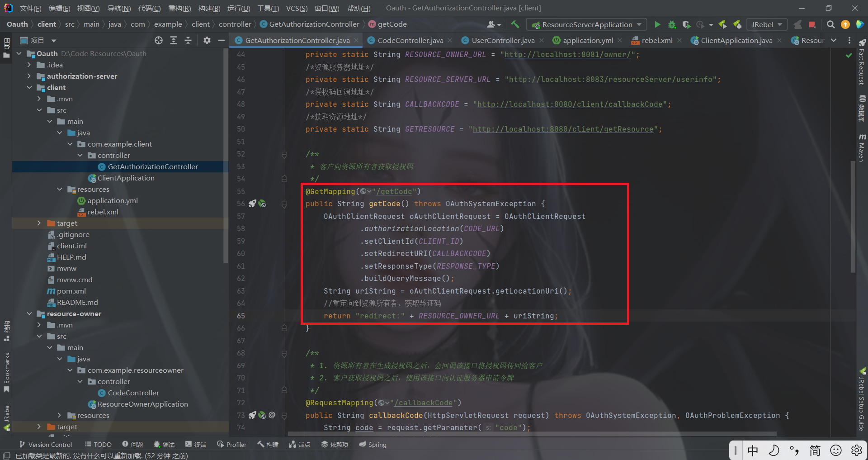Show hidden editor tabs via the chevron
This screenshot has width=868, height=460.
tap(834, 40)
